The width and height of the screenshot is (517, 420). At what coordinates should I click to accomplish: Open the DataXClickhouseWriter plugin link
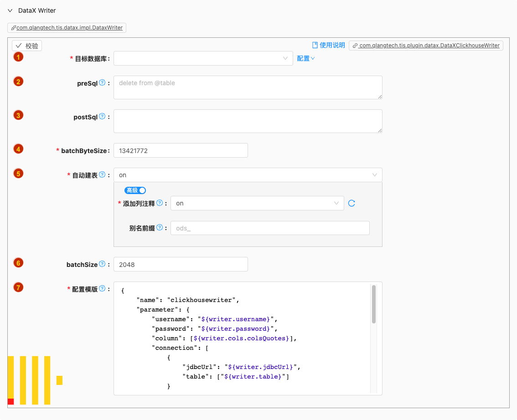coord(426,46)
